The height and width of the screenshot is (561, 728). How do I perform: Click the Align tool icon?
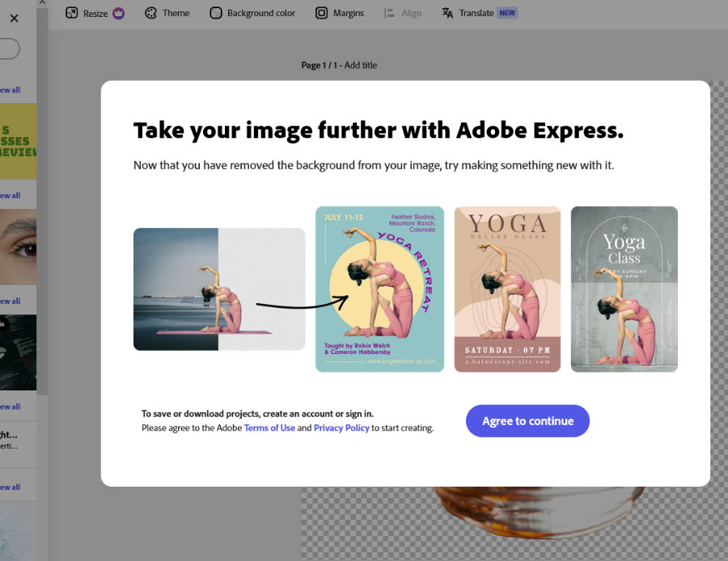coord(389,13)
